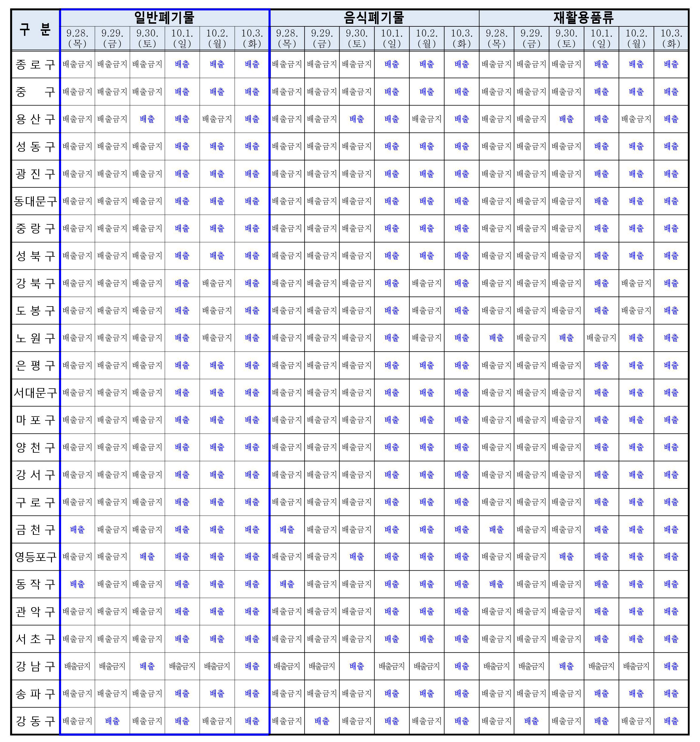The image size is (700, 742).
Task: Click 마포구 일반폐기물 10.2 '배출' cell
Action: pyautogui.click(x=217, y=420)
